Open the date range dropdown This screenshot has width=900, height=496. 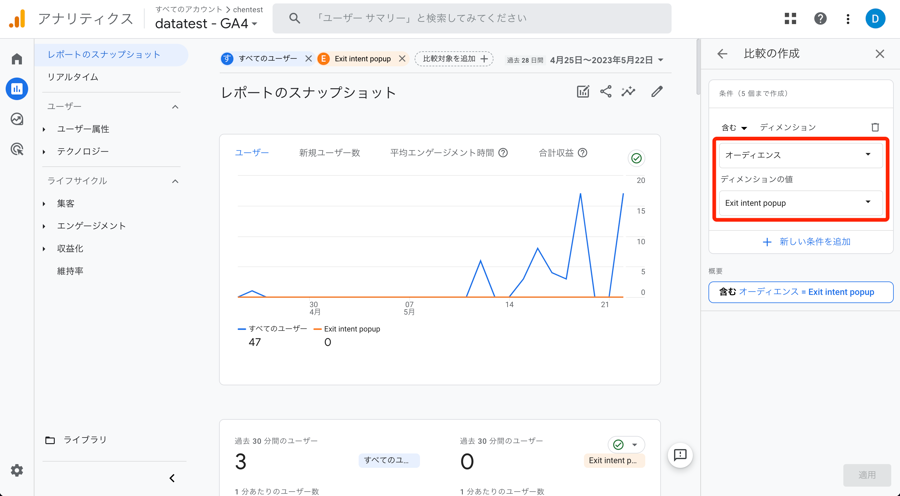pyautogui.click(x=606, y=60)
